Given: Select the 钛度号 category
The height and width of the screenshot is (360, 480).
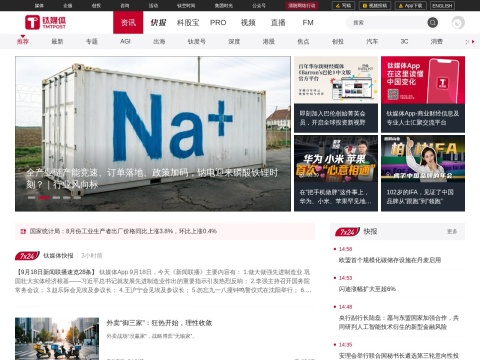Looking at the screenshot, I should point(197,41).
